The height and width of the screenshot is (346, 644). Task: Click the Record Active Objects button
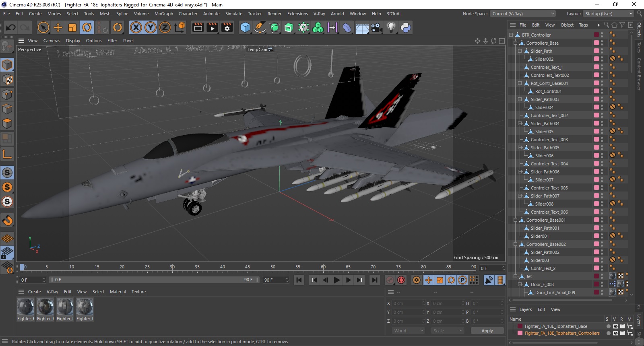point(390,280)
